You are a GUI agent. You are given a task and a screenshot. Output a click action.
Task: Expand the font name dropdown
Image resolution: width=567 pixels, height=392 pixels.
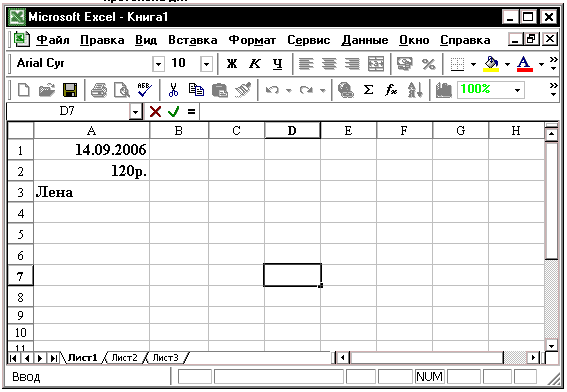[158, 64]
